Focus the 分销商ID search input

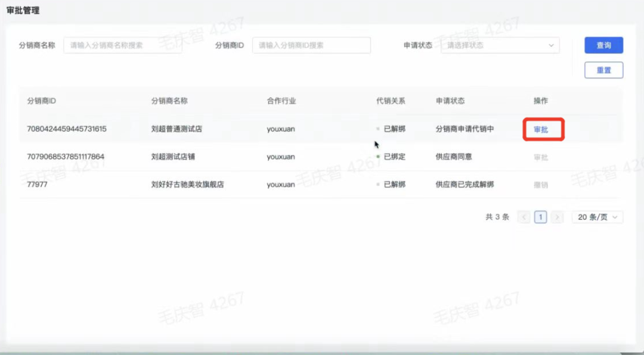point(311,45)
